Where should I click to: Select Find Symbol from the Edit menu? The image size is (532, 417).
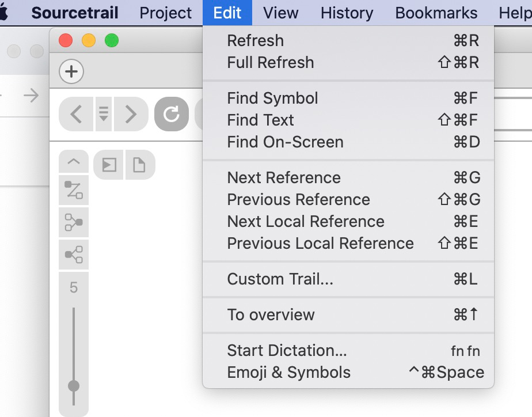pyautogui.click(x=272, y=98)
